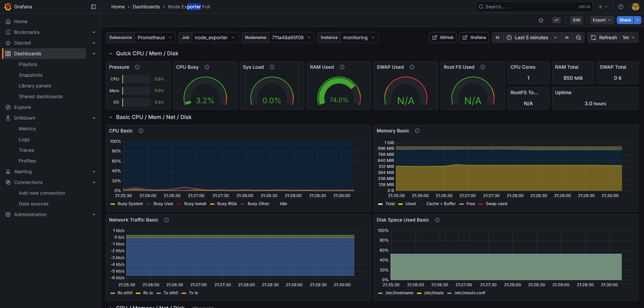644x308 pixels.
Task: Zoom out the time range with magnifier icon
Action: [x=578, y=37]
